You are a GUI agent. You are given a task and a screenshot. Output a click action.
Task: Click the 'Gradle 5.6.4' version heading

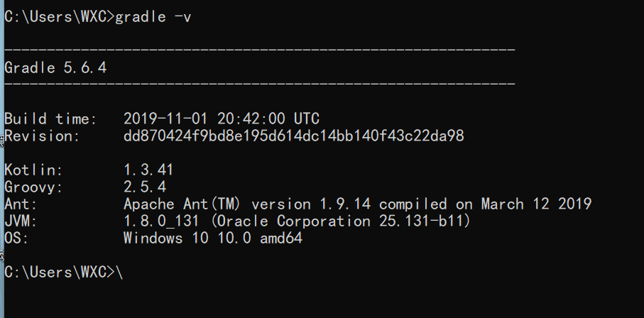pyautogui.click(x=55, y=68)
